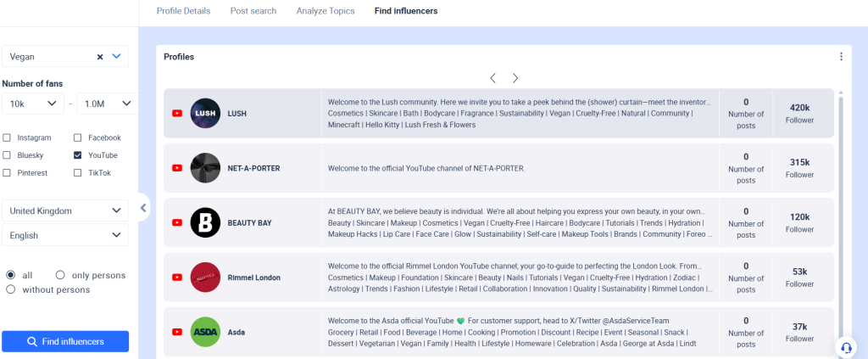
Task: Tick the TikTok checkbox
Action: tap(78, 172)
